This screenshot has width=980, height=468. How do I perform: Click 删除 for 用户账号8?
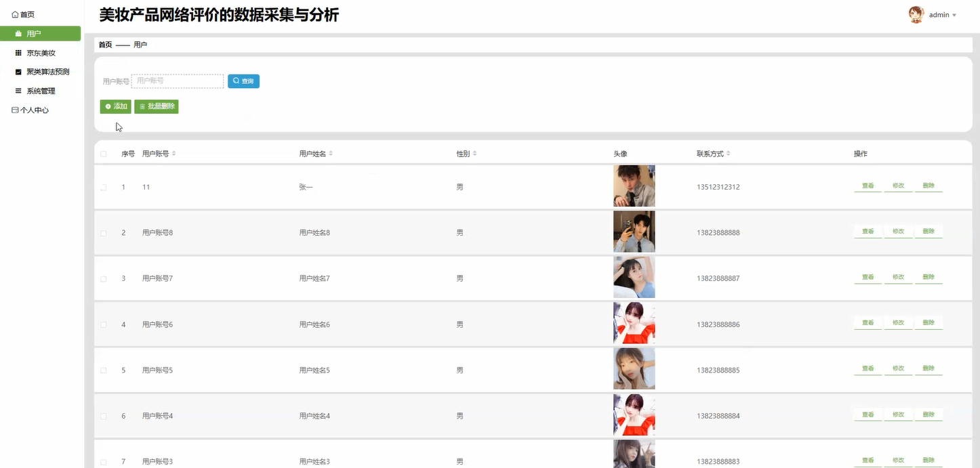point(928,232)
